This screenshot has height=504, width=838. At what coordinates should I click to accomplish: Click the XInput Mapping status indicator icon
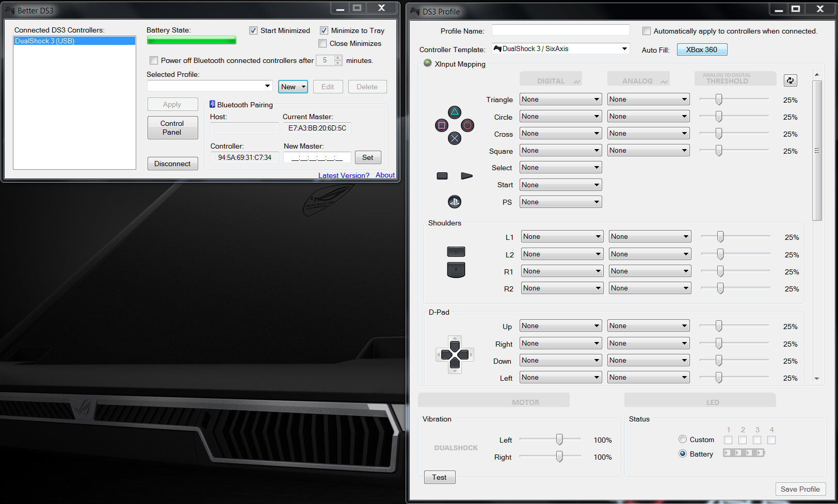coord(428,63)
